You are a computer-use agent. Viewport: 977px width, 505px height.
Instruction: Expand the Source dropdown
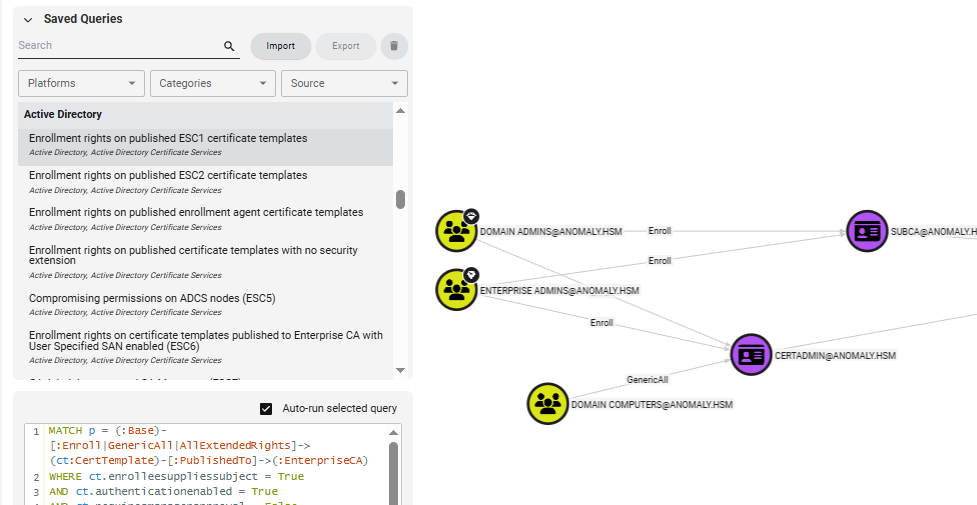click(344, 83)
